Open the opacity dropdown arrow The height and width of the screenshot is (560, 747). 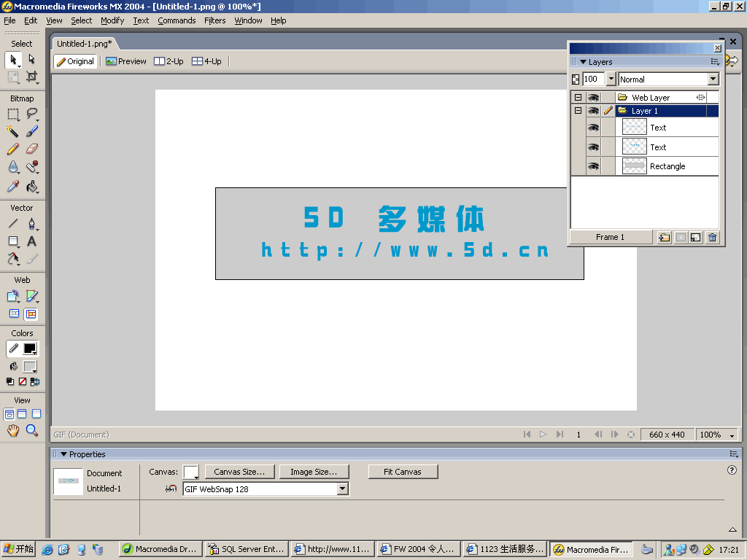pyautogui.click(x=611, y=79)
